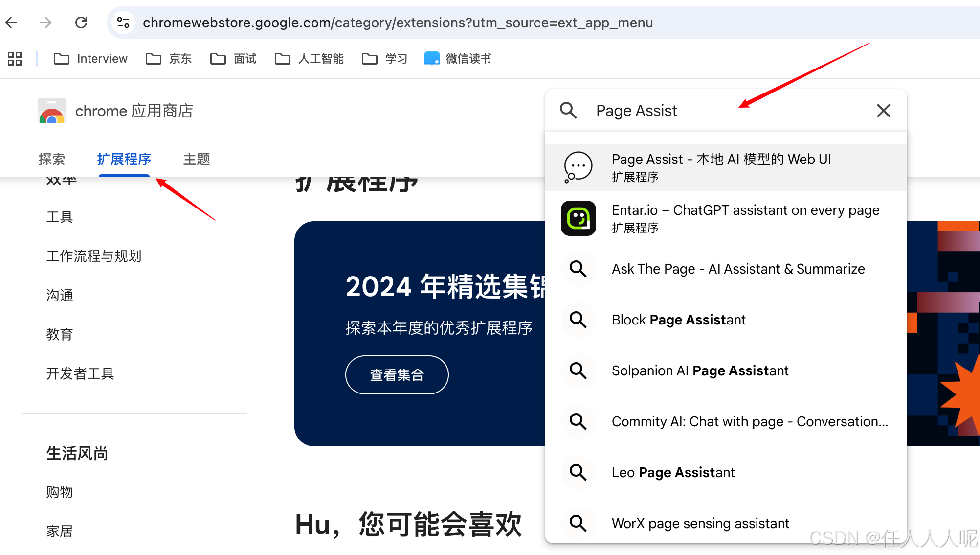
Task: Switch to the 探索 tab
Action: point(52,159)
